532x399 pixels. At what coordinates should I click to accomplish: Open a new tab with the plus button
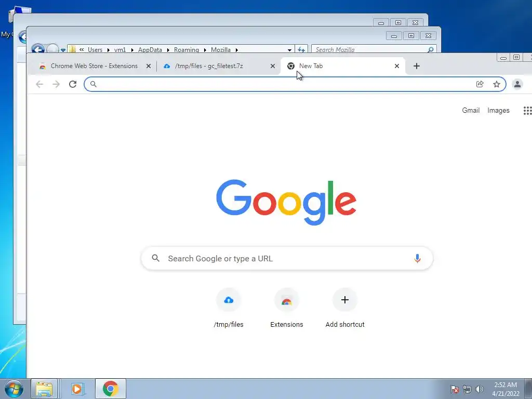(417, 66)
